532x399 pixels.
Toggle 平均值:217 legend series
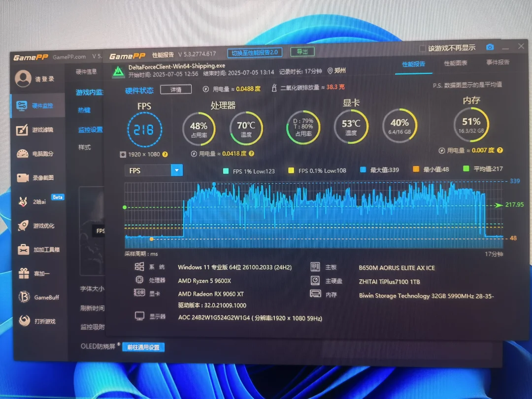click(x=483, y=168)
